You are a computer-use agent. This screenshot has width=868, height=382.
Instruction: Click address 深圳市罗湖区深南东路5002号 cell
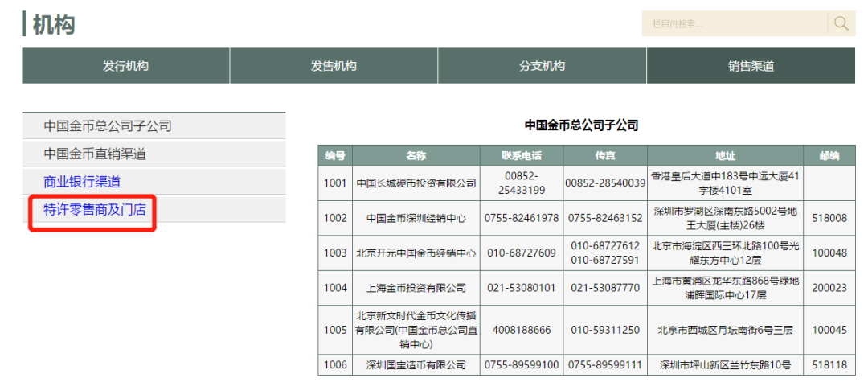725,218
